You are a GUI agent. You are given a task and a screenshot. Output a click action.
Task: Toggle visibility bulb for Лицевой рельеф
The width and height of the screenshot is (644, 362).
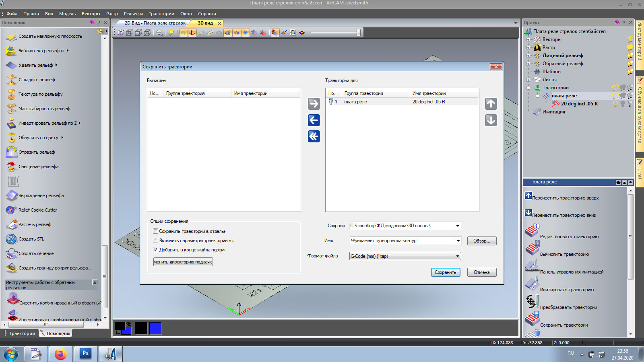630,56
